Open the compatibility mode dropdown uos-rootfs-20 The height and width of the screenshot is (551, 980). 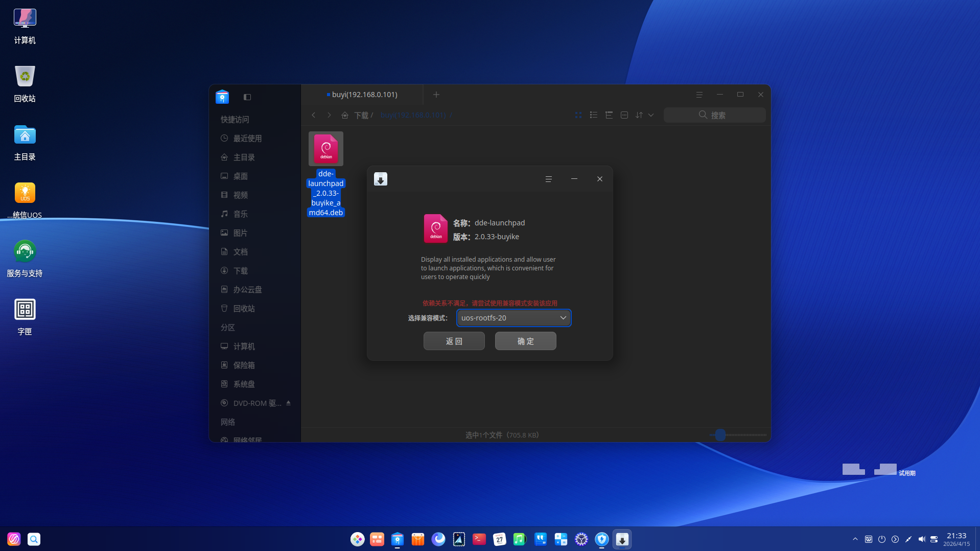pyautogui.click(x=514, y=318)
